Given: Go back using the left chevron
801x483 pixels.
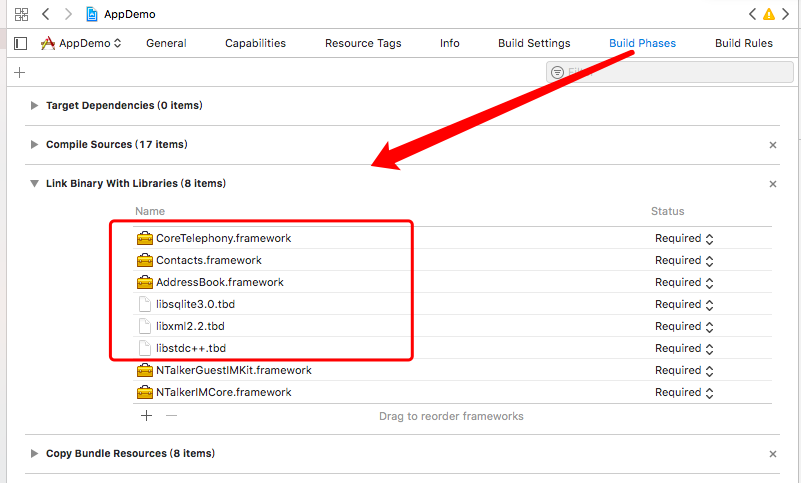Looking at the screenshot, I should [x=46, y=15].
